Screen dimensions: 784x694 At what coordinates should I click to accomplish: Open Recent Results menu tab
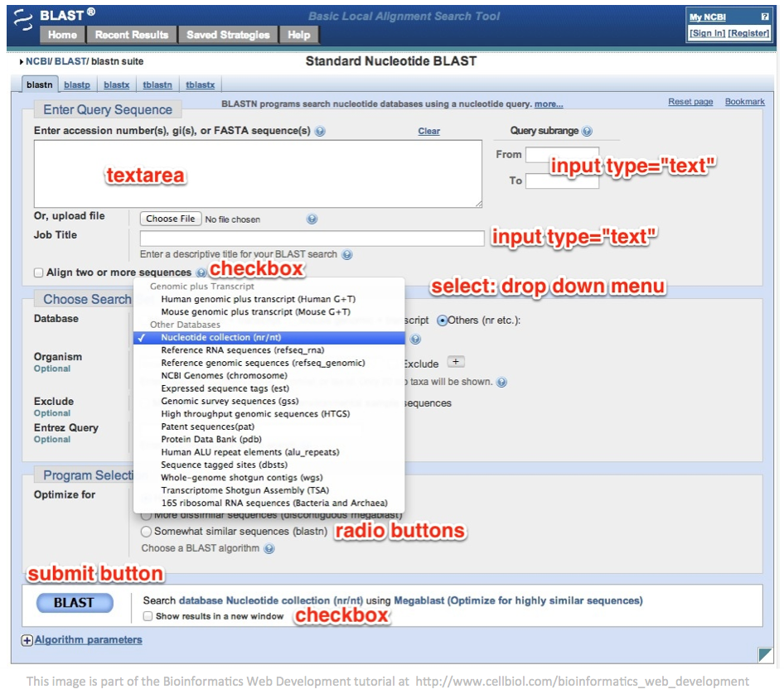point(132,35)
